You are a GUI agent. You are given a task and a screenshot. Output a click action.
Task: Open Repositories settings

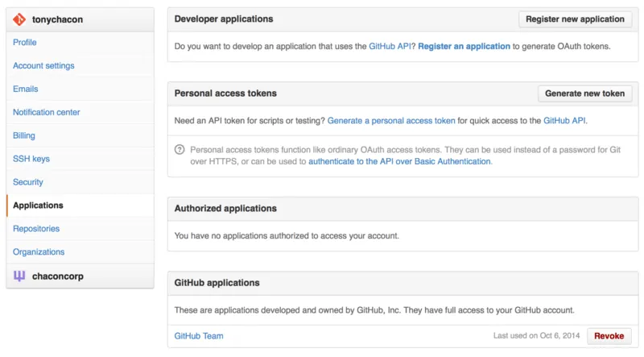click(x=36, y=229)
